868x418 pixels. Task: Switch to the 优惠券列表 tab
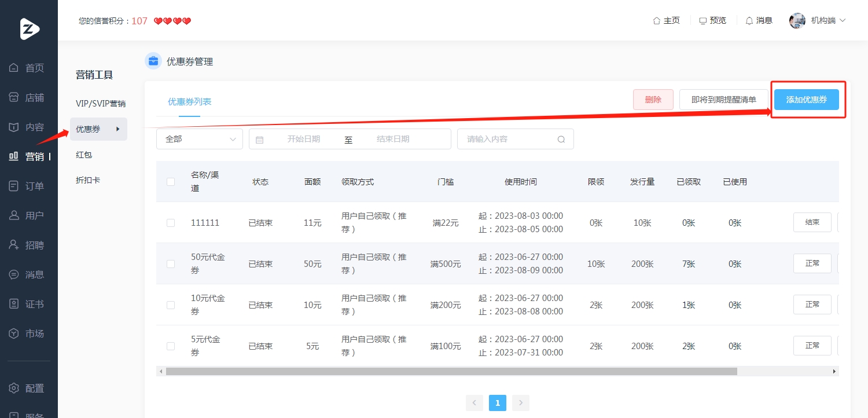[189, 102]
